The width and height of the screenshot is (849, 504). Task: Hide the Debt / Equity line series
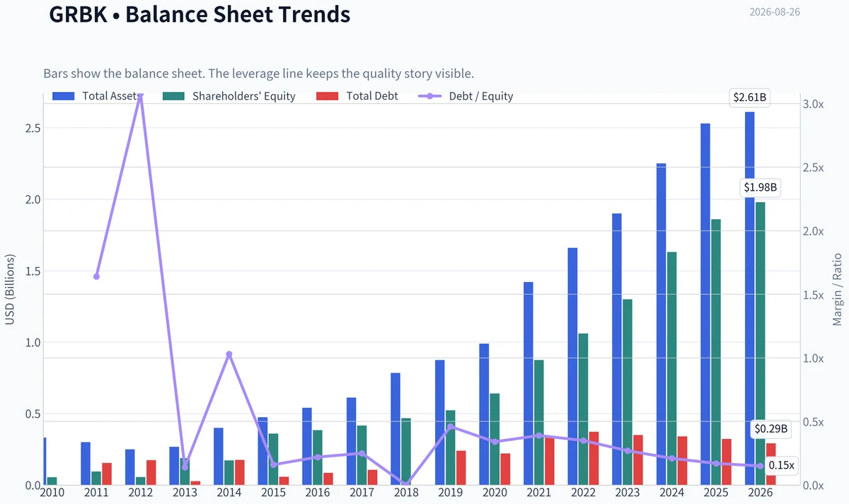pos(466,96)
